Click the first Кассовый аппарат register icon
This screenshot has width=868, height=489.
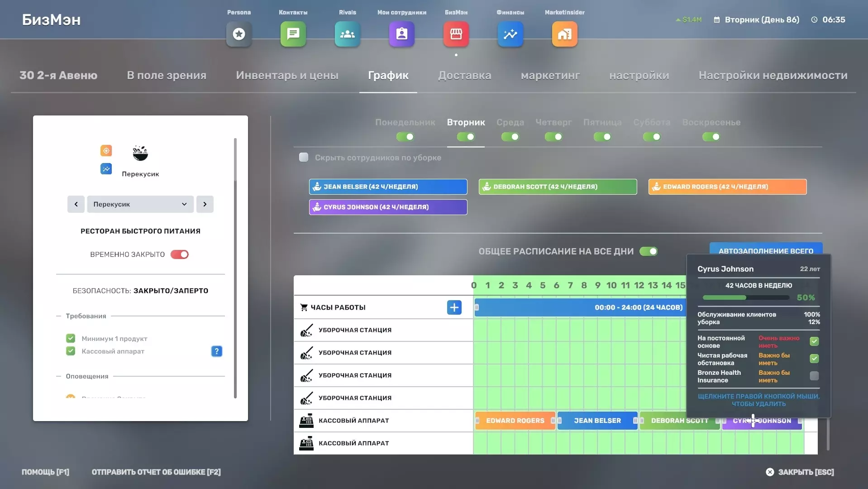(306, 421)
